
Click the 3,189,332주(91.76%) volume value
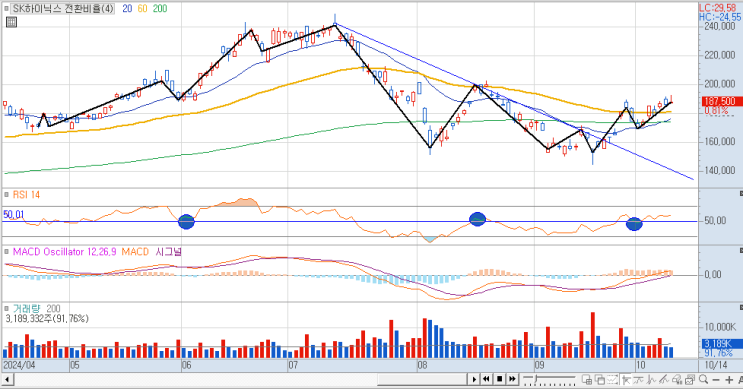47,318
